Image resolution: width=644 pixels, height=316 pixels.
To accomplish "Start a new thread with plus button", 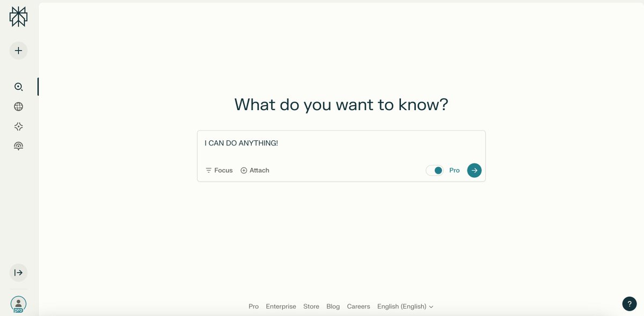I will coord(18,51).
